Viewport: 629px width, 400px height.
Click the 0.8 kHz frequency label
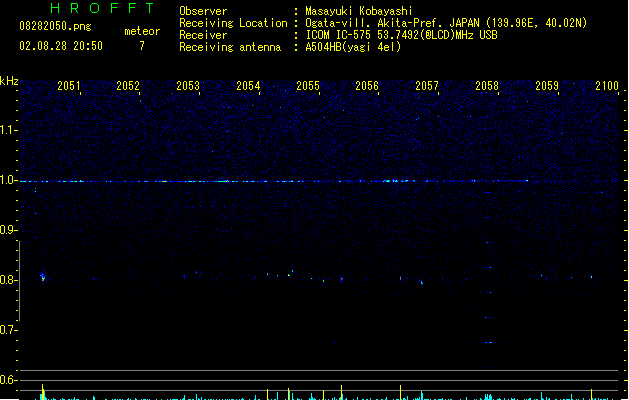(8, 280)
